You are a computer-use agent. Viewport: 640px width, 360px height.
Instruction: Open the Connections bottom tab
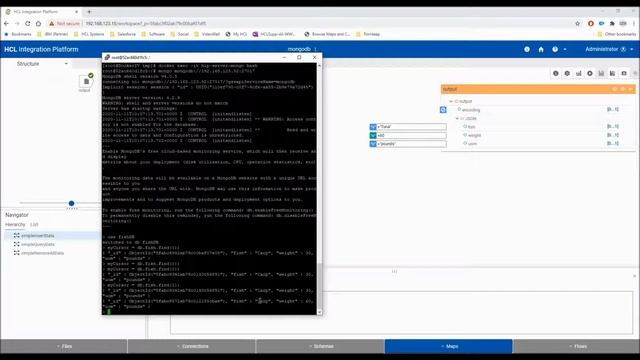(192, 346)
